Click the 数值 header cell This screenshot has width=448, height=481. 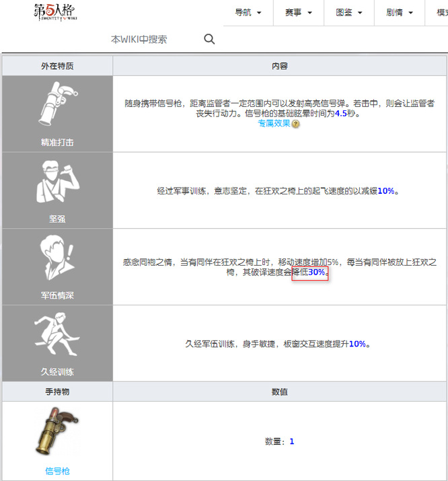pyautogui.click(x=279, y=392)
